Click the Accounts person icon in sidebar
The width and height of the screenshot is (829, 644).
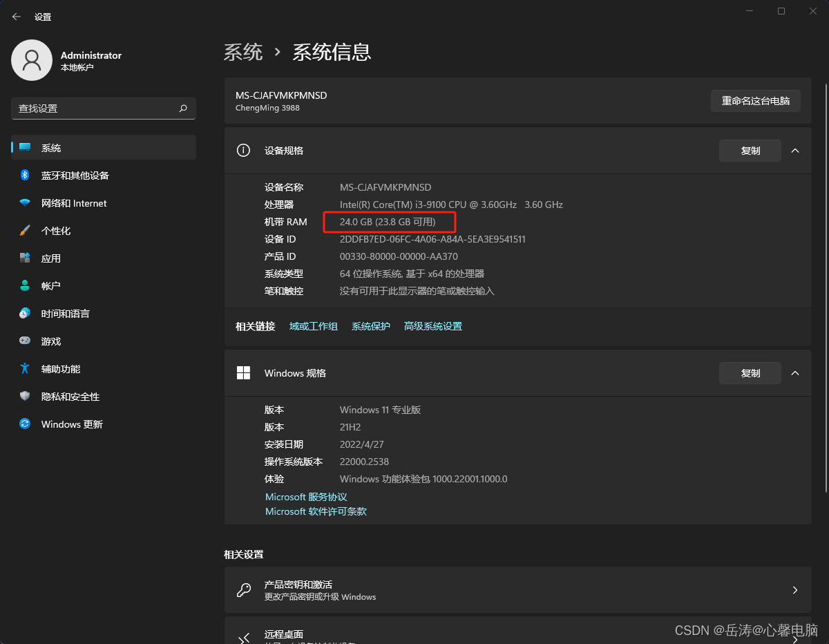point(25,286)
